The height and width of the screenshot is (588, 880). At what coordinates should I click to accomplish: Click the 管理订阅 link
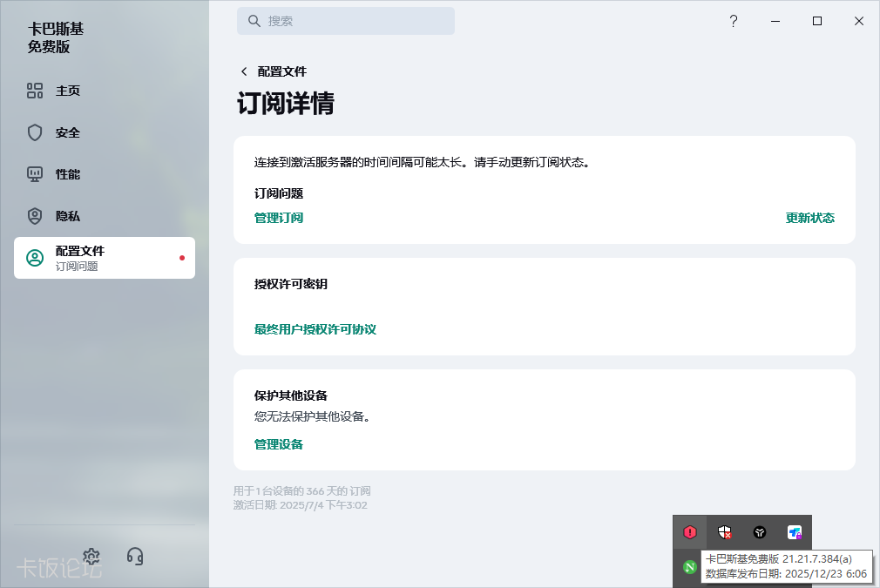click(x=279, y=218)
